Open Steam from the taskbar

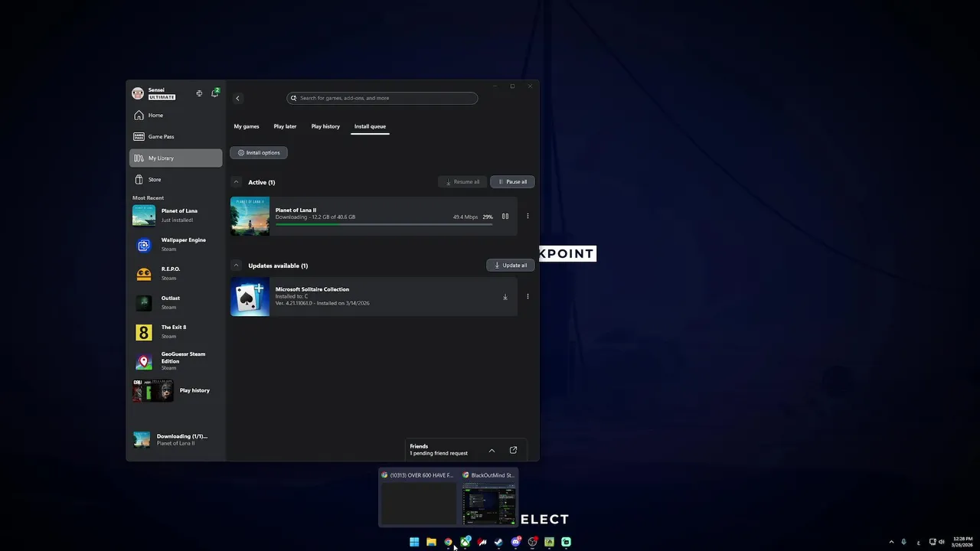[x=498, y=542]
